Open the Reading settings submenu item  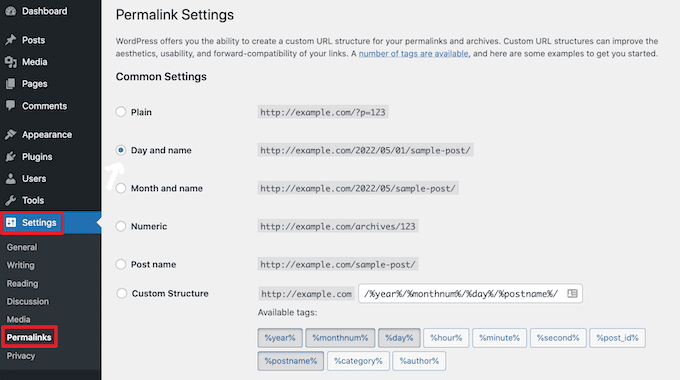tap(23, 284)
